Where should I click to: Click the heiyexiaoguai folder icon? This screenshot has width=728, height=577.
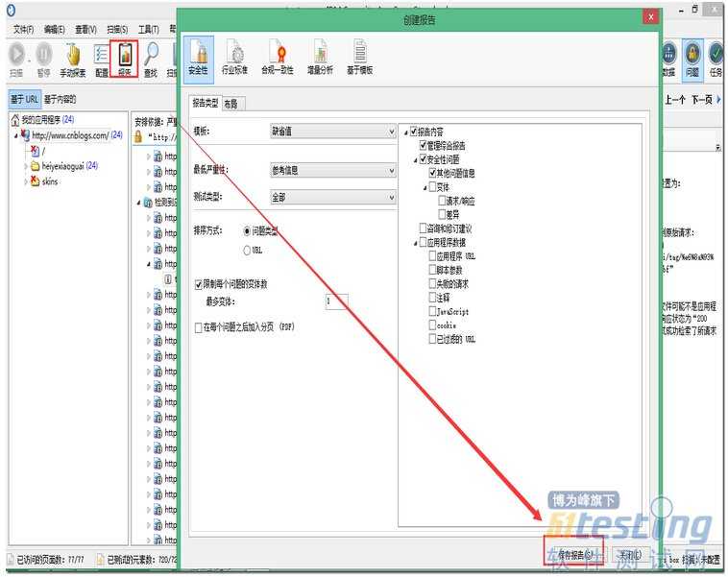click(x=35, y=166)
